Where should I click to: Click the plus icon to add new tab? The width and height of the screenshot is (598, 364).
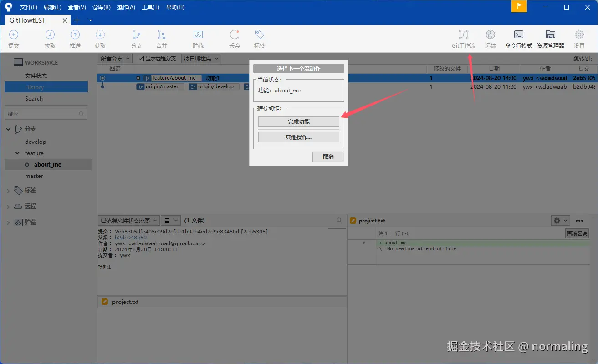click(x=77, y=20)
